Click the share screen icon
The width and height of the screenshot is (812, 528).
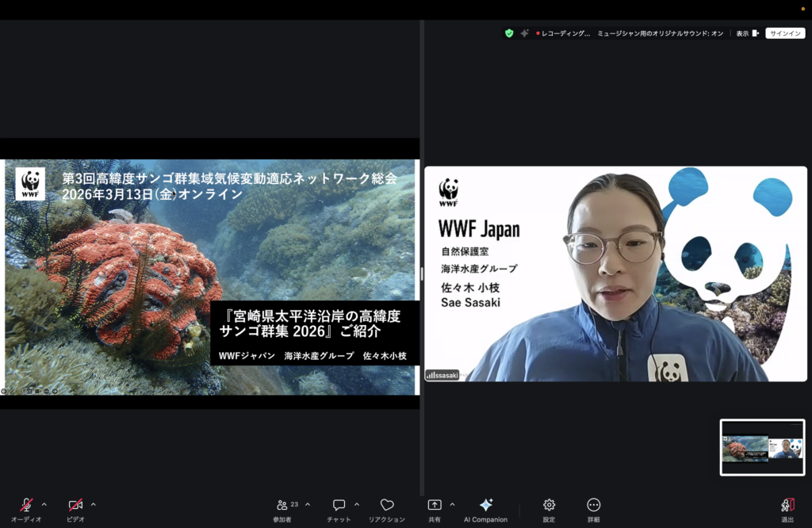click(435, 506)
